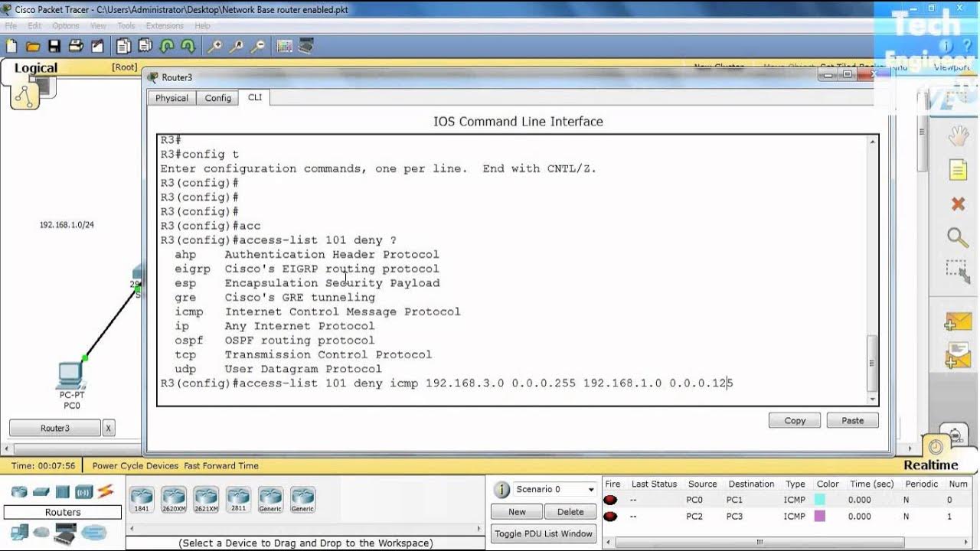Click the New scenario button
Viewport: 980px width, 551px height.
pos(517,512)
